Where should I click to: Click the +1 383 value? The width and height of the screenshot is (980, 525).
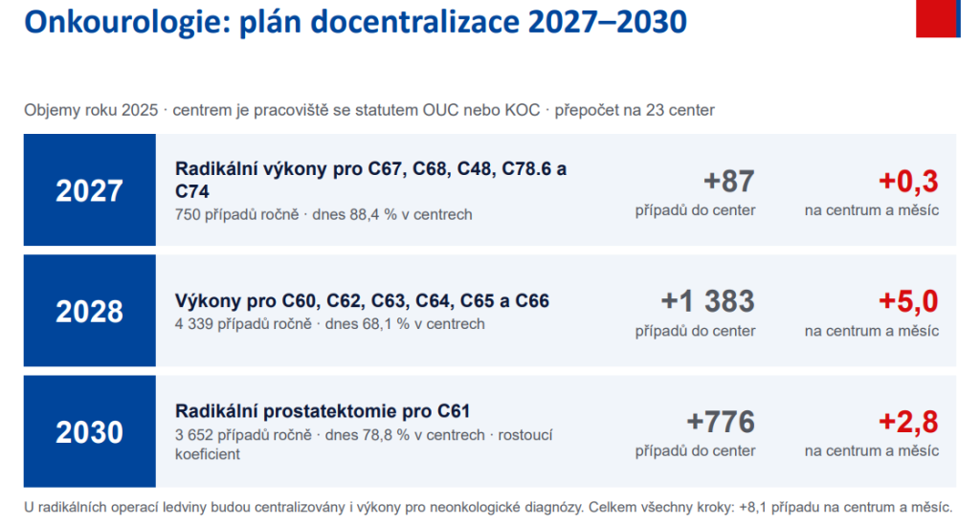pos(707,301)
